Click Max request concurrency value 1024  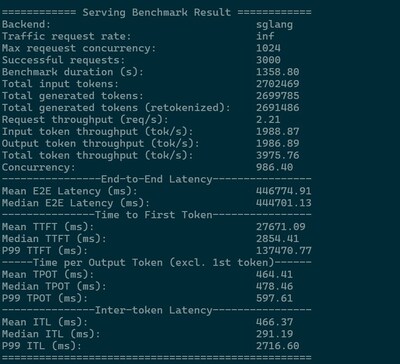click(x=268, y=48)
